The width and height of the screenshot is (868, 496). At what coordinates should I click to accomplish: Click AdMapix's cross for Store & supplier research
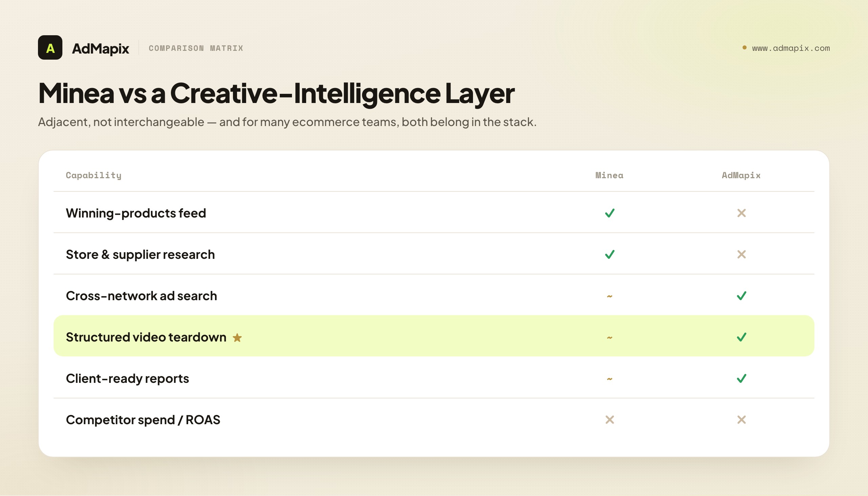click(x=742, y=254)
